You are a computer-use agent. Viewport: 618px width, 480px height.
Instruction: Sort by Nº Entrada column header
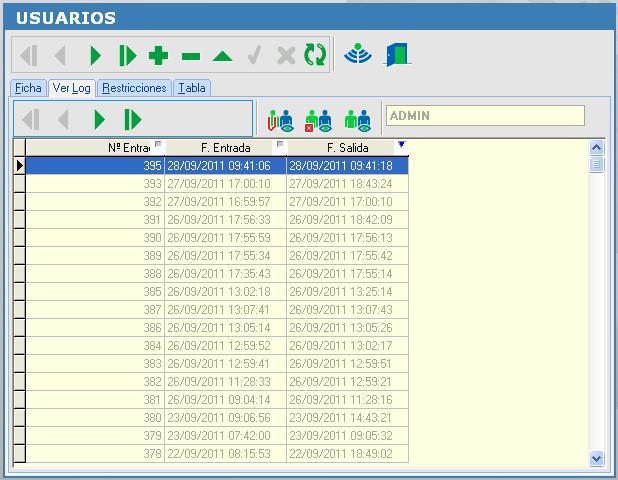point(129,148)
